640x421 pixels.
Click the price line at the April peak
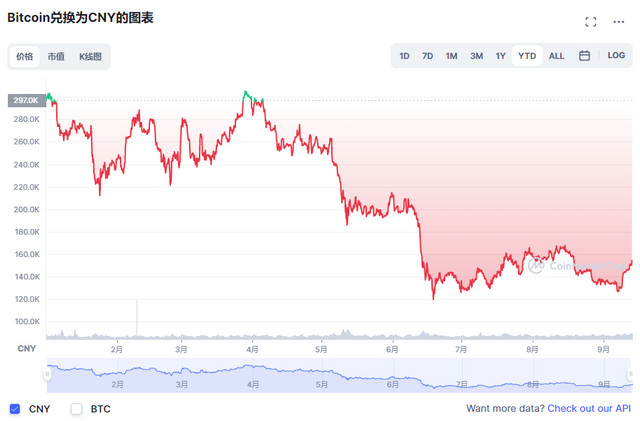point(245,92)
